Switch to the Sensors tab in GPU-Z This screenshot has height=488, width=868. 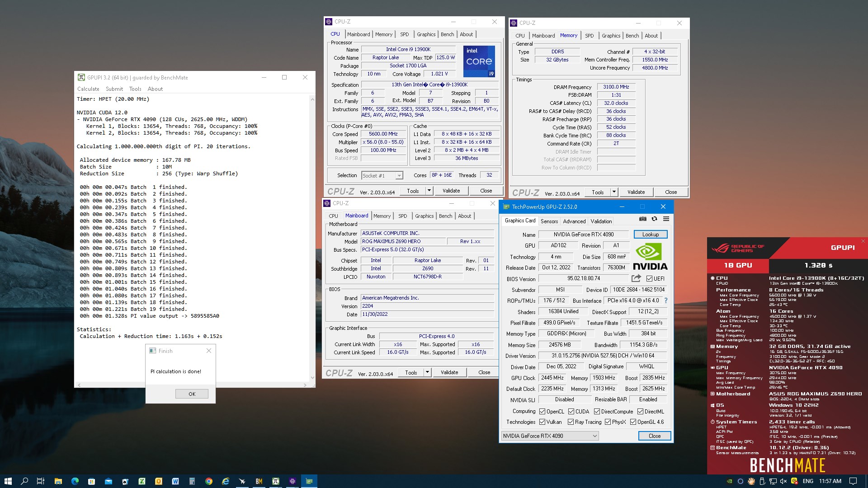tap(549, 221)
